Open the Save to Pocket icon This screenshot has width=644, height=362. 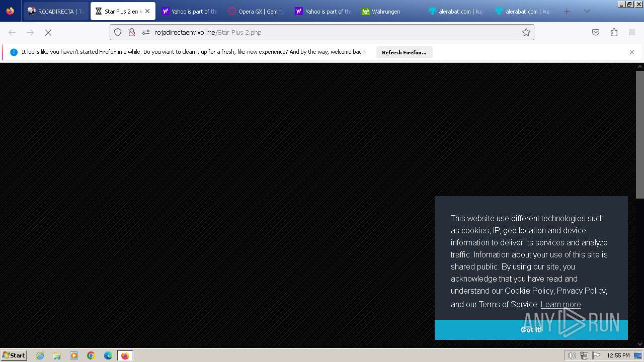596,32
